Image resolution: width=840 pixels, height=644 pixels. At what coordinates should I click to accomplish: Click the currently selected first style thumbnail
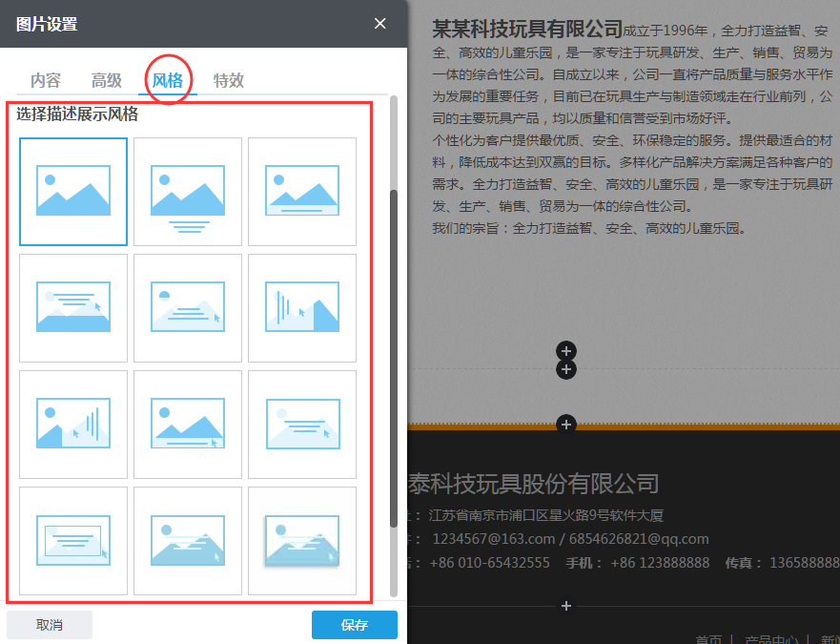[73, 191]
